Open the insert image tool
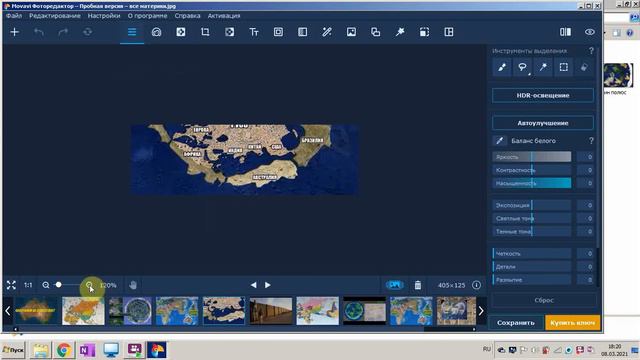This screenshot has width=640, height=360. [351, 32]
